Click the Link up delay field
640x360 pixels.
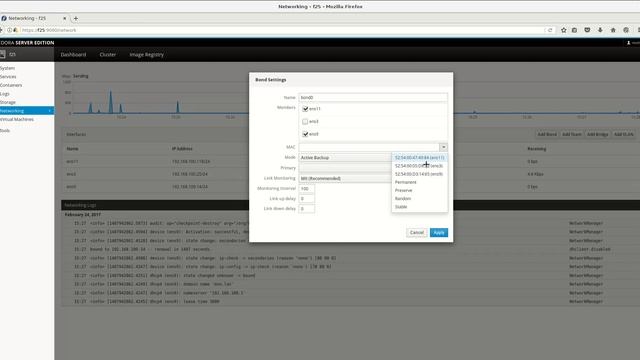[x=307, y=199]
